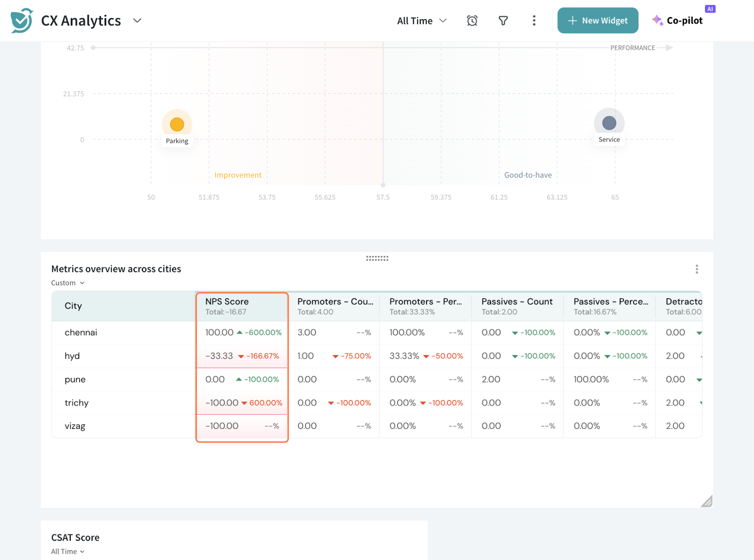
Task: Click the City column header
Action: (74, 306)
